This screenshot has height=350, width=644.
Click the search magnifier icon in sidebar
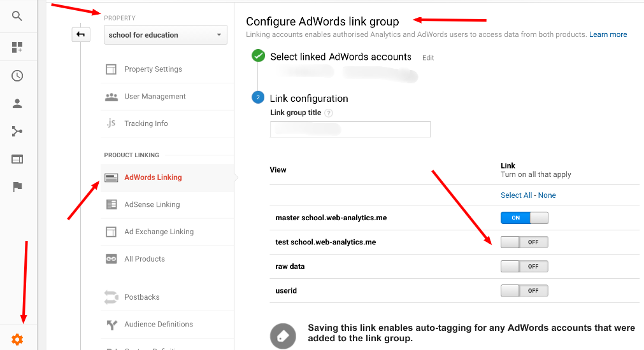coord(17,17)
